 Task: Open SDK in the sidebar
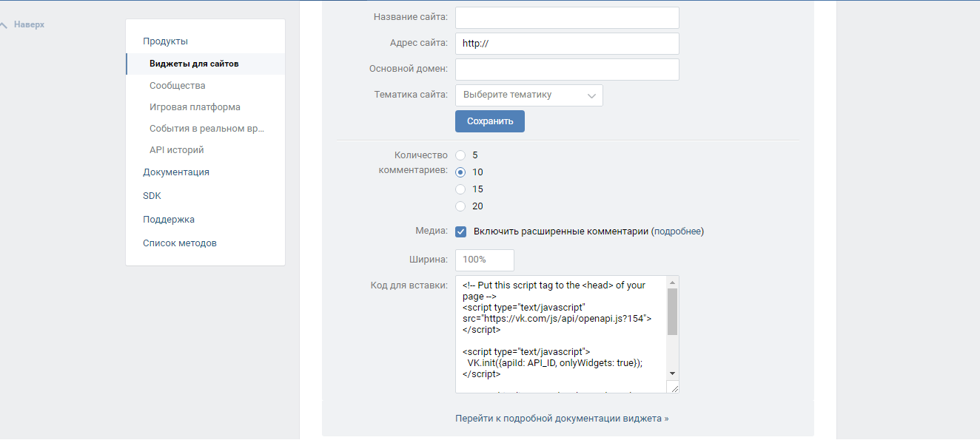click(x=152, y=196)
